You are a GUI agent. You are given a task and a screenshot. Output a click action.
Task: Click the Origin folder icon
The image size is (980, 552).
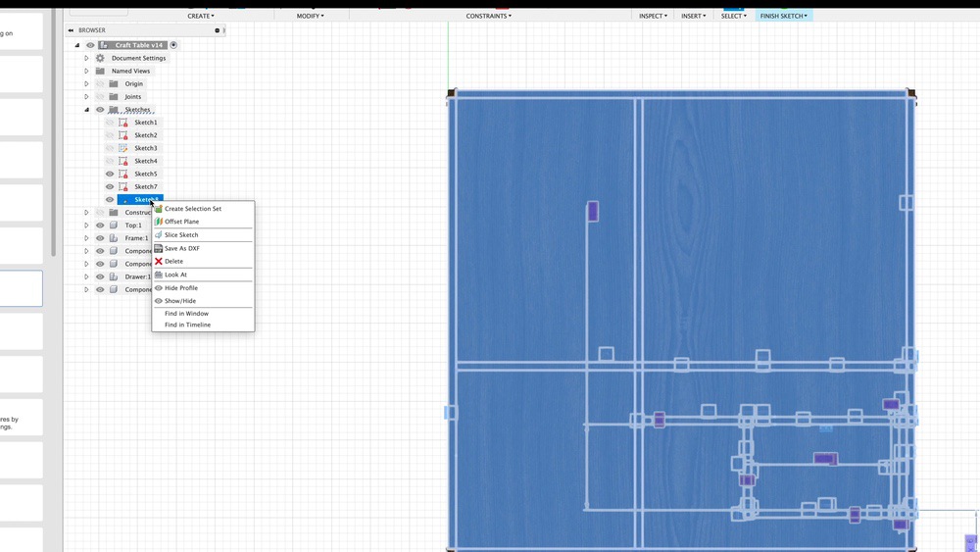pyautogui.click(x=113, y=83)
